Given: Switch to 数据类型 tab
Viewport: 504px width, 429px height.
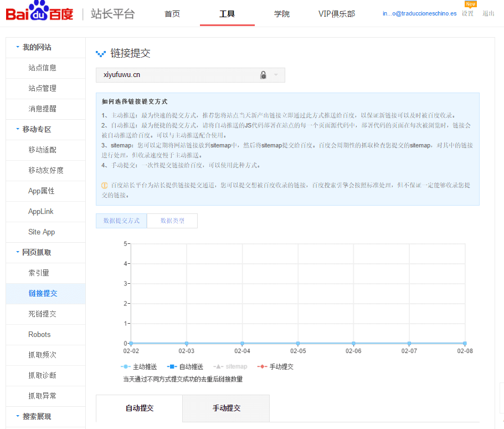Looking at the screenshot, I should coord(172,221).
